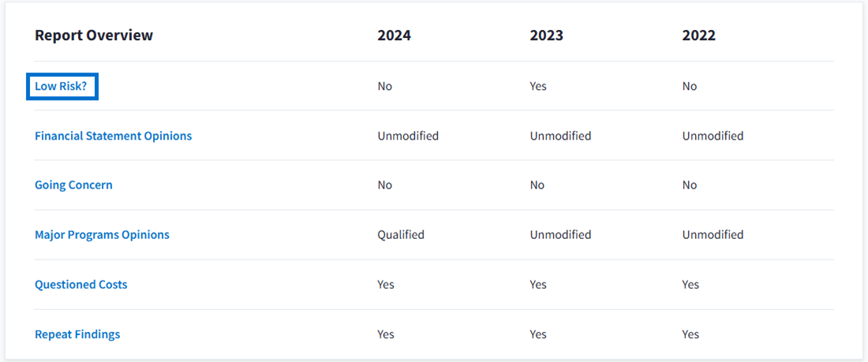Click the Report Overview heading
Viewport: 868px width, 362px height.
pyautogui.click(x=94, y=35)
